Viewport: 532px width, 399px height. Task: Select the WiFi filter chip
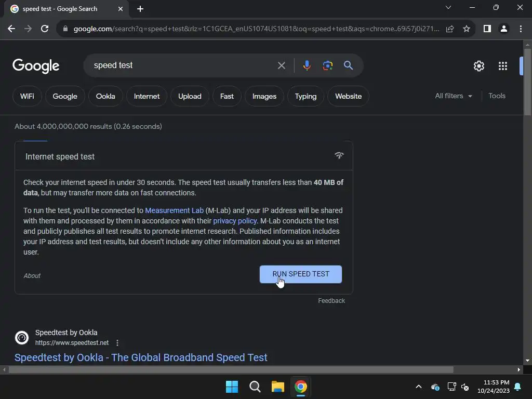tap(27, 96)
